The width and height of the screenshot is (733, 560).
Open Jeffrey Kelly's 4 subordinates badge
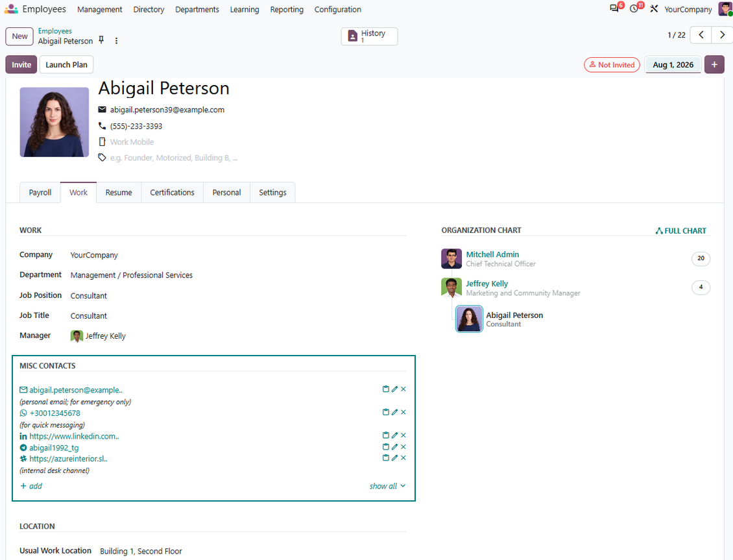pyautogui.click(x=701, y=287)
